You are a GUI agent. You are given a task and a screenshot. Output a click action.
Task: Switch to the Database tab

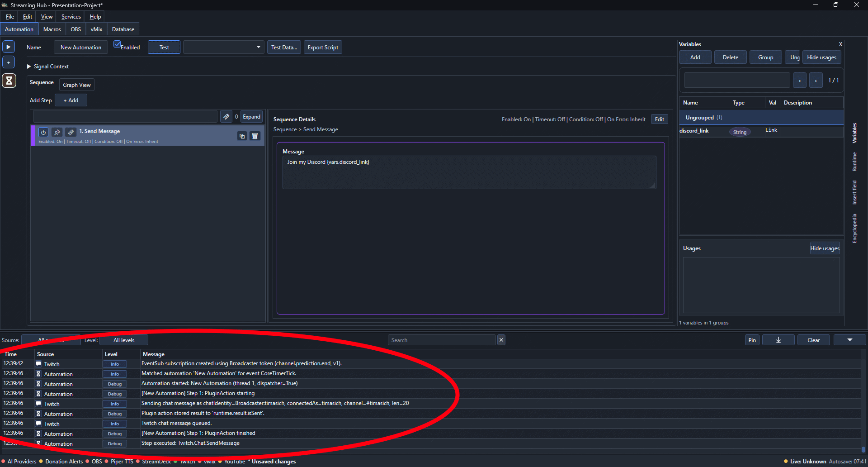pyautogui.click(x=123, y=29)
